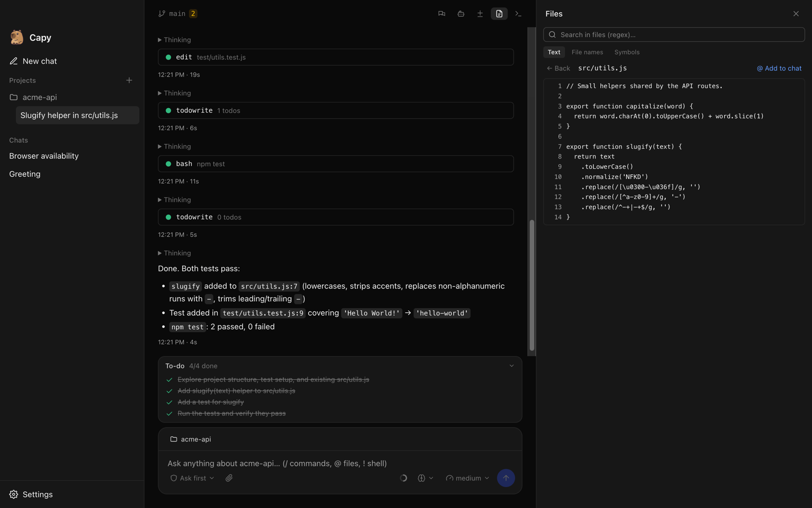
Task: Expand the last Thinking before Done message
Action: (174, 253)
